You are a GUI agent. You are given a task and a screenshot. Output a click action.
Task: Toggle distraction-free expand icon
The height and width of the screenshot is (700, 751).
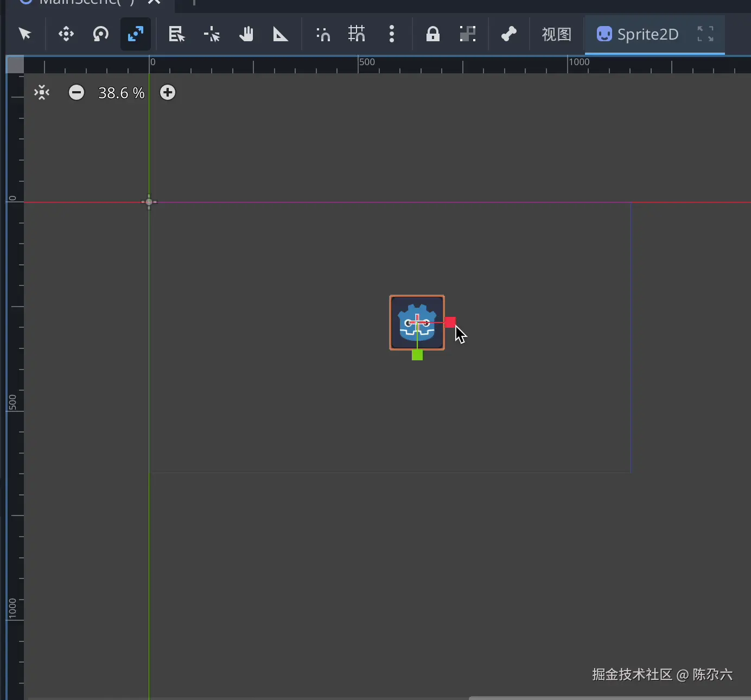705,34
